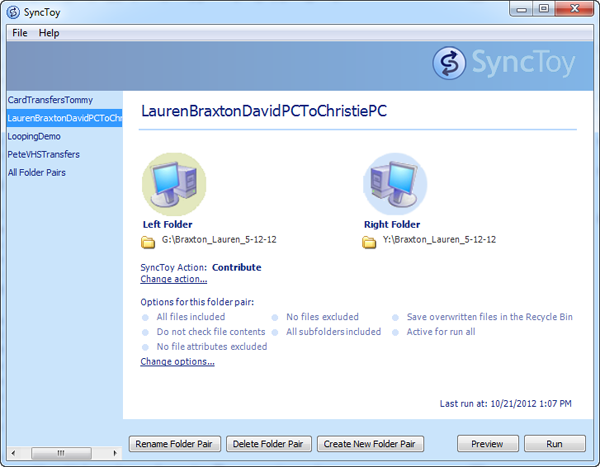Click the 'Active for run all' text

(x=441, y=332)
